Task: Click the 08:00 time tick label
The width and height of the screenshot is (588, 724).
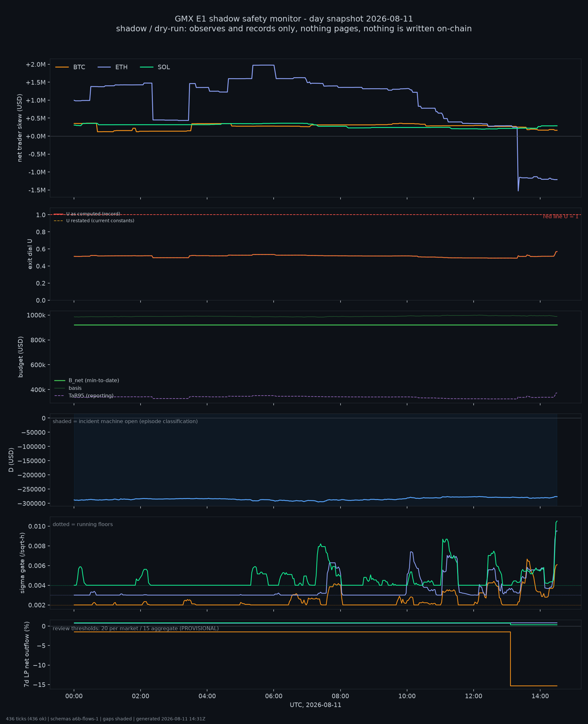Action: tap(341, 696)
